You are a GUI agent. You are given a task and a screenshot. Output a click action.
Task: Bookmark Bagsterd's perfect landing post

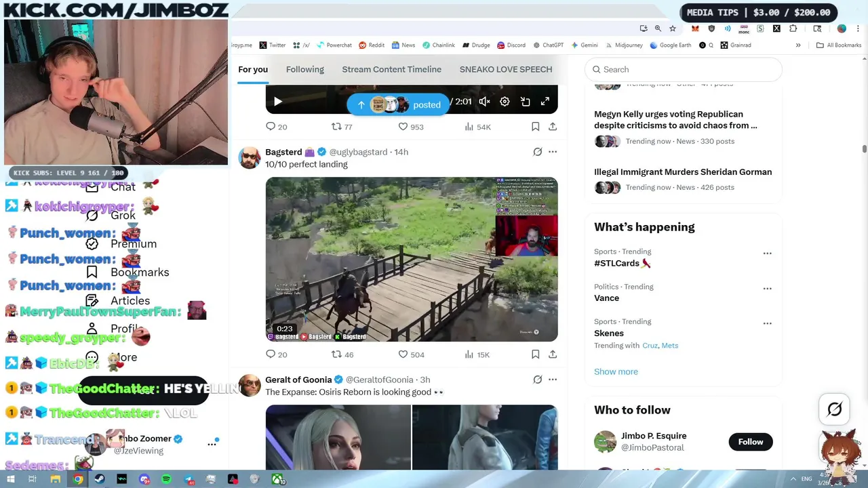(535, 354)
